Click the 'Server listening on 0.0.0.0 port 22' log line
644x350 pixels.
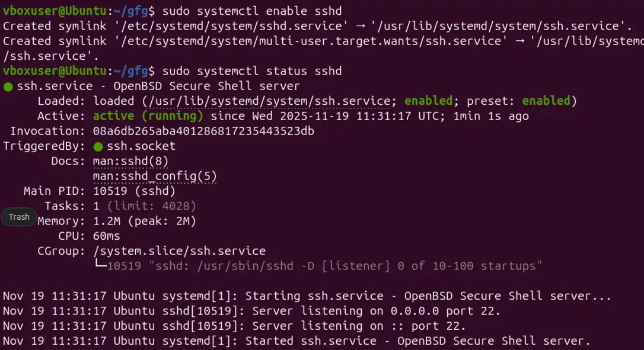[252, 310]
